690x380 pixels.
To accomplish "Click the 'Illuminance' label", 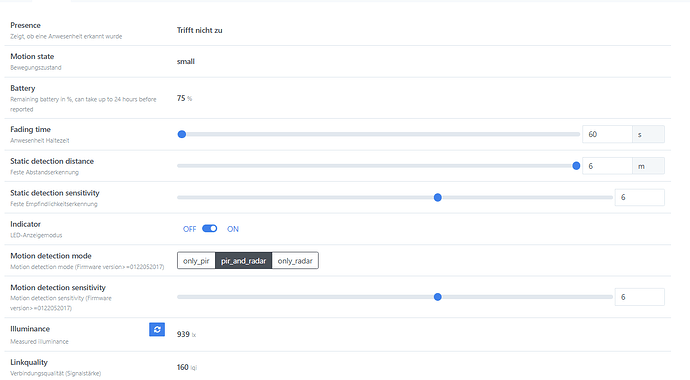I will (x=30, y=329).
